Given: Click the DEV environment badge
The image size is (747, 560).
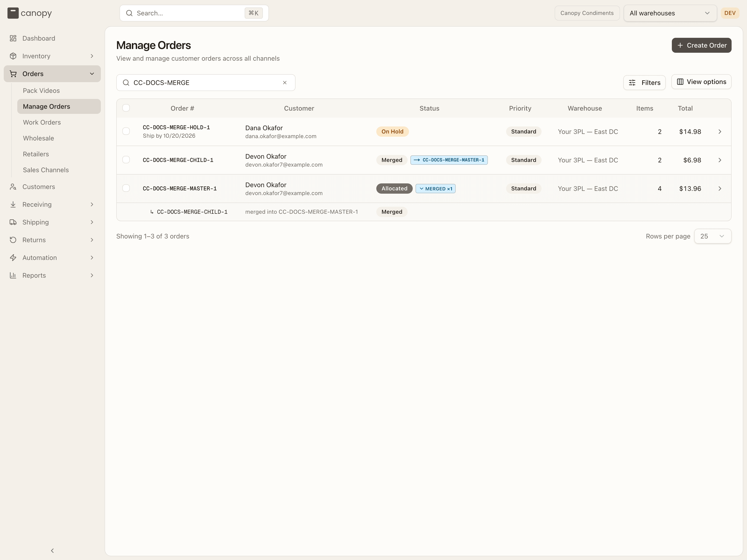Looking at the screenshot, I should [730, 13].
